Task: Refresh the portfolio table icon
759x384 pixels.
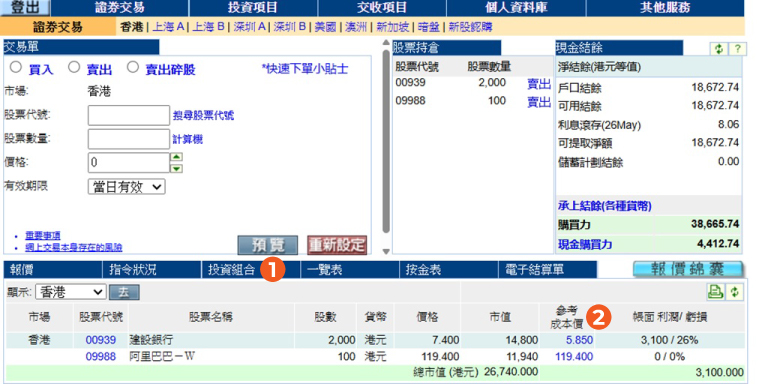Action: (734, 292)
